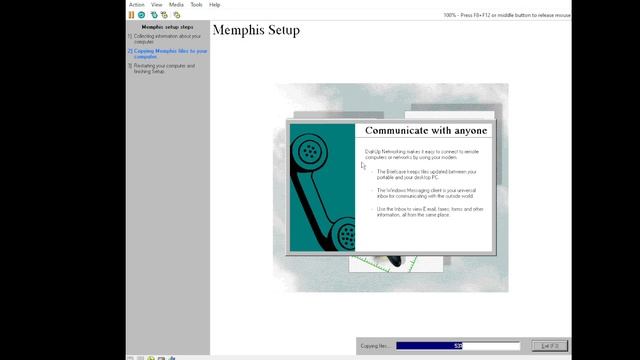Open the Action menu
640x360 pixels.
pyautogui.click(x=137, y=5)
